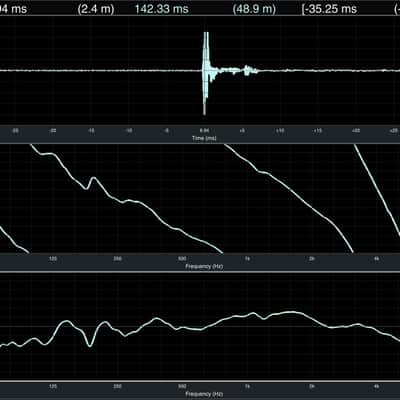Click the 142.33 ms delay readout
The width and height of the screenshot is (400, 400).
[x=161, y=9]
